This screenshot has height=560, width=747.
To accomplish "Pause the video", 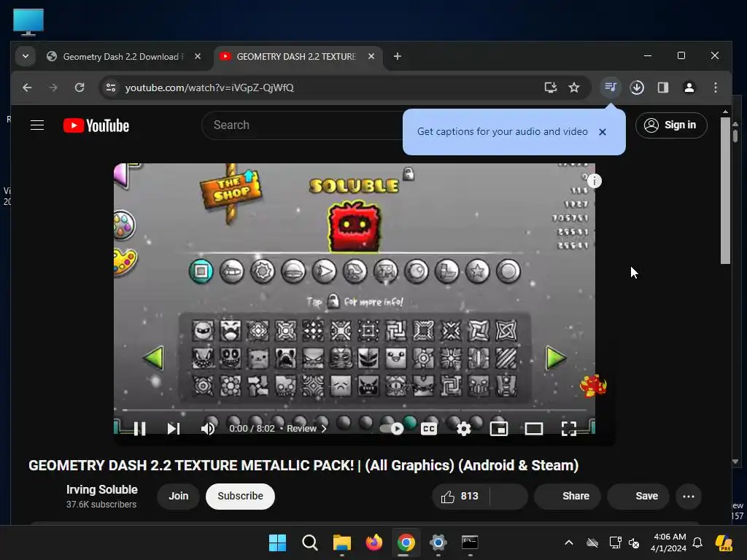I will click(139, 429).
